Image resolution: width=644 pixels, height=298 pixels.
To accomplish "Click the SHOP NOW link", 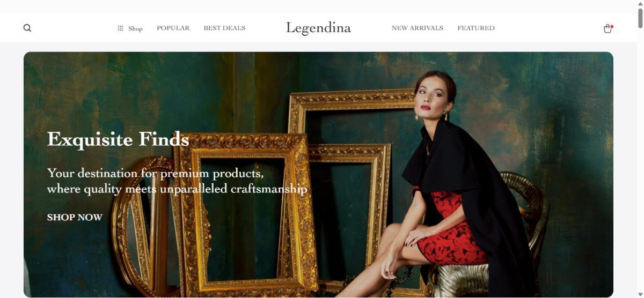I will tap(75, 217).
